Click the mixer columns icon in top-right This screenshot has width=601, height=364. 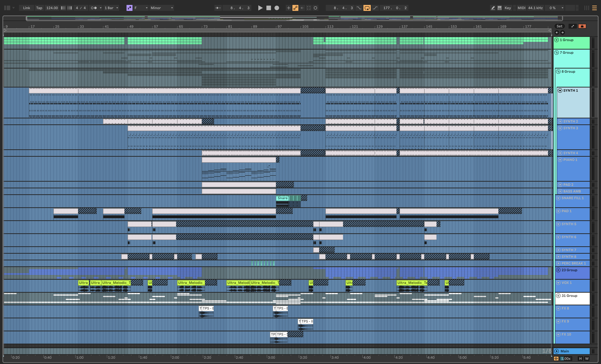(587, 8)
